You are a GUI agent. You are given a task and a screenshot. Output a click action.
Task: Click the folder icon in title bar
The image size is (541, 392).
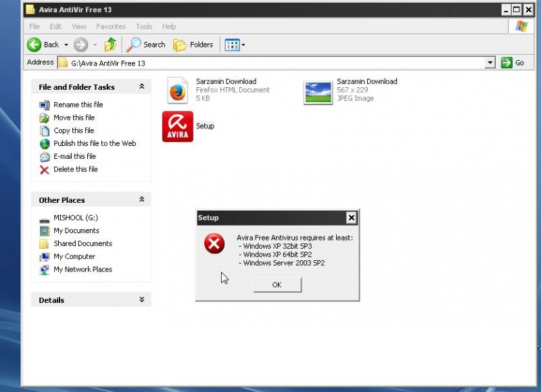point(30,9)
